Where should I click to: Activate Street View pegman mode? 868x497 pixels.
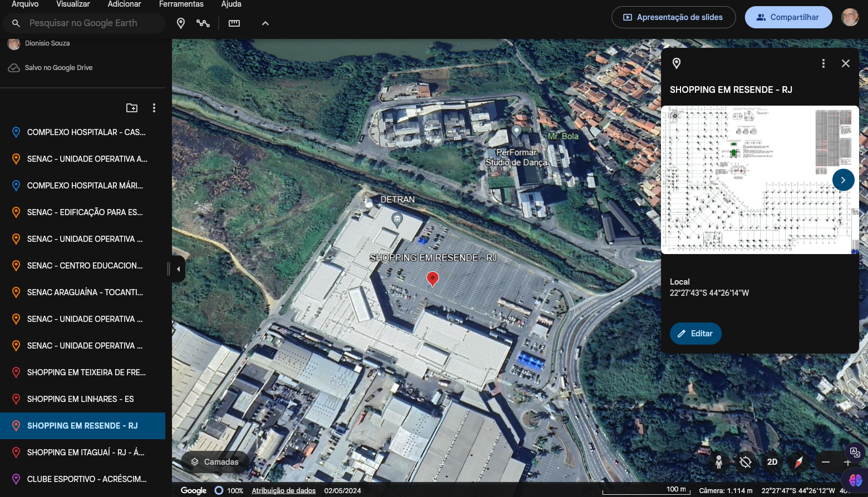(x=719, y=461)
